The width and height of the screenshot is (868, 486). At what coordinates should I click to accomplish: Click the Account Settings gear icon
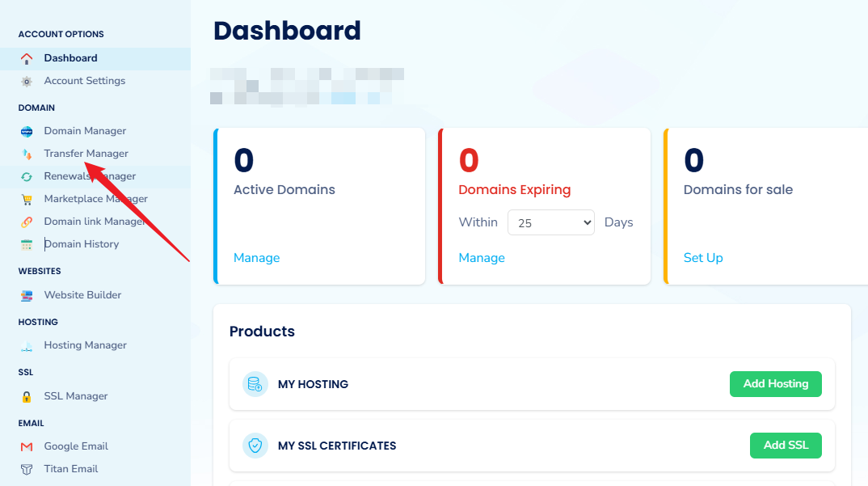click(27, 81)
